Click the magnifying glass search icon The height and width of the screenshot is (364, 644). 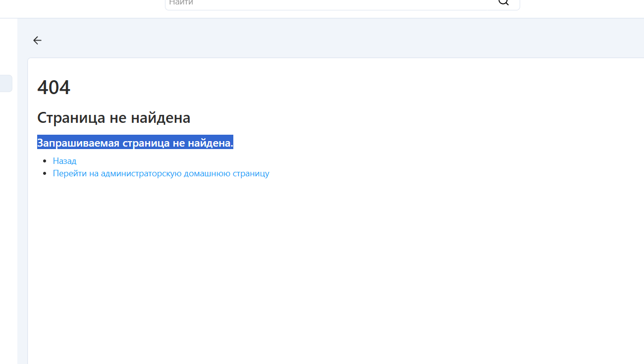tap(503, 2)
